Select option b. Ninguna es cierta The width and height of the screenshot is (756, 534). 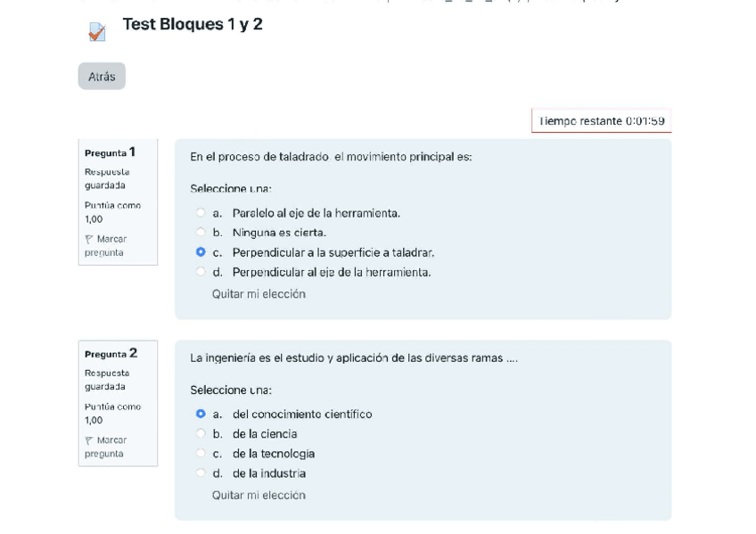201,233
